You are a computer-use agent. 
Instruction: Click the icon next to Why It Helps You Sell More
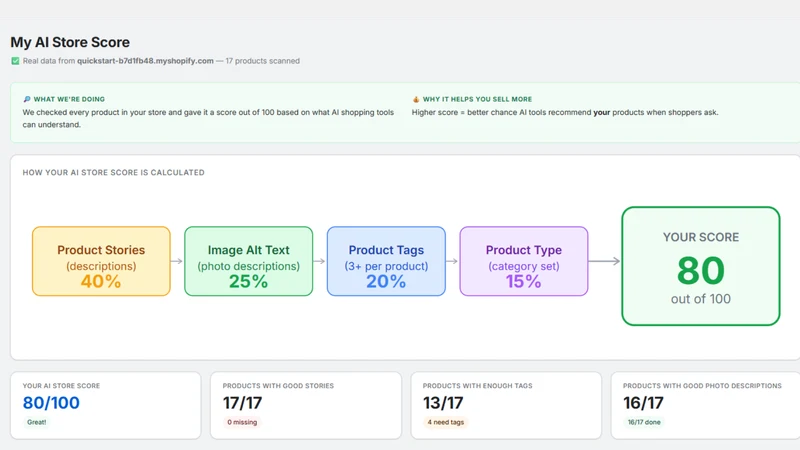point(416,99)
